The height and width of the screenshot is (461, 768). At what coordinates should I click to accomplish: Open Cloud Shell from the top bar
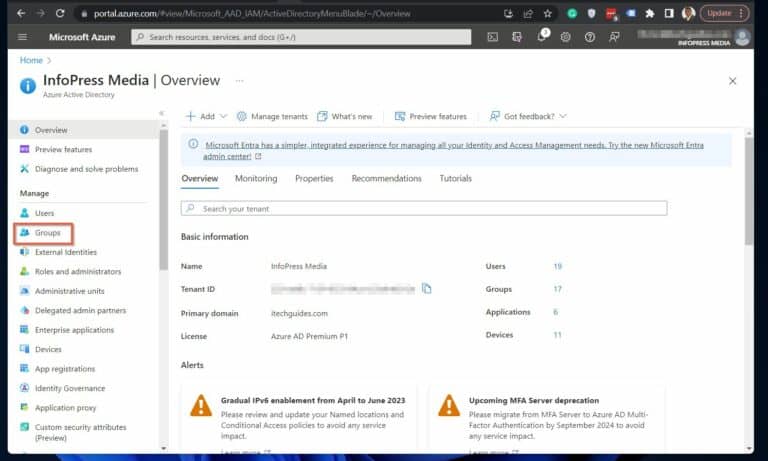493,37
